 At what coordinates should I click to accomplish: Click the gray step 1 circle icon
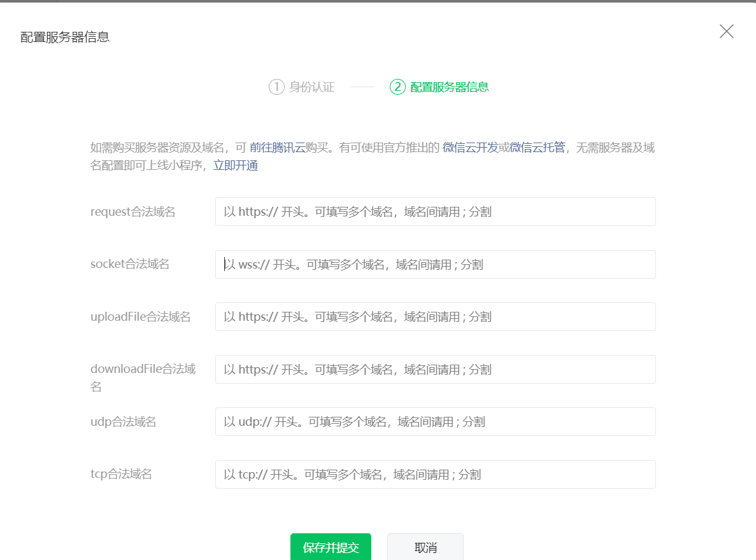tap(276, 87)
